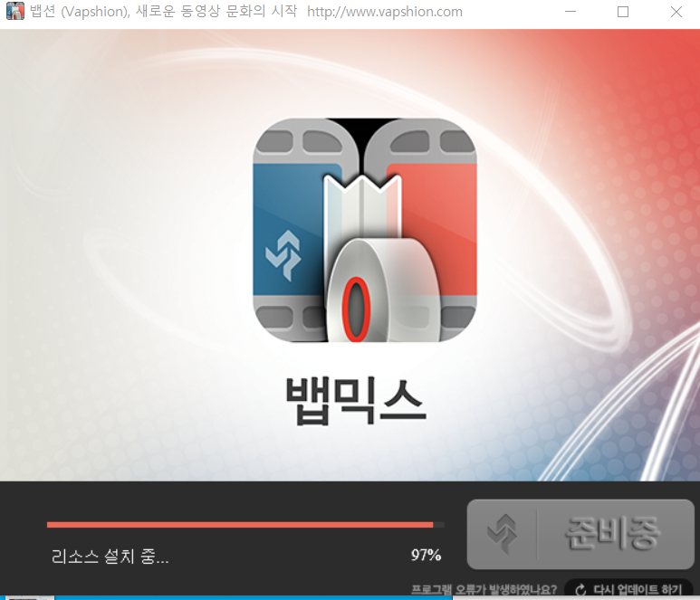Click the large VapMix film-tape logo

pos(365,230)
